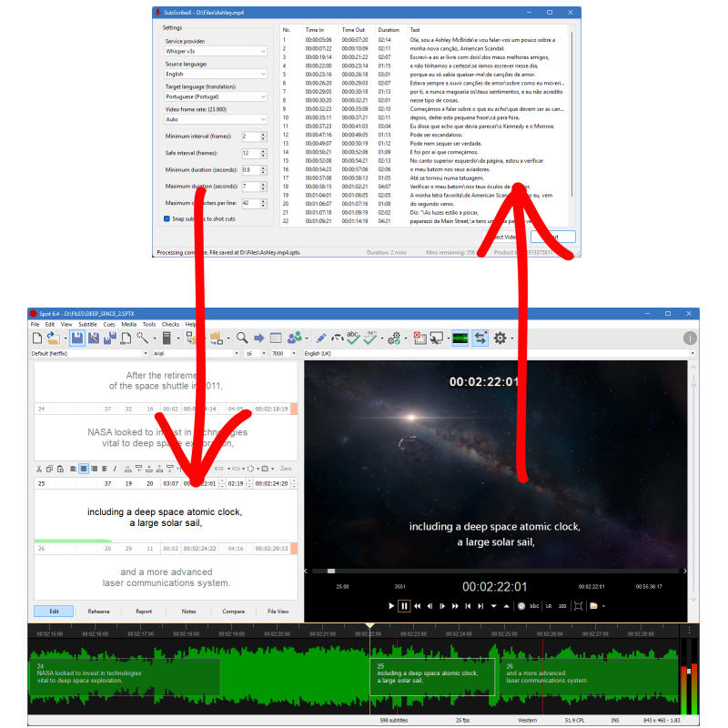Pause the video playback

pyautogui.click(x=404, y=606)
